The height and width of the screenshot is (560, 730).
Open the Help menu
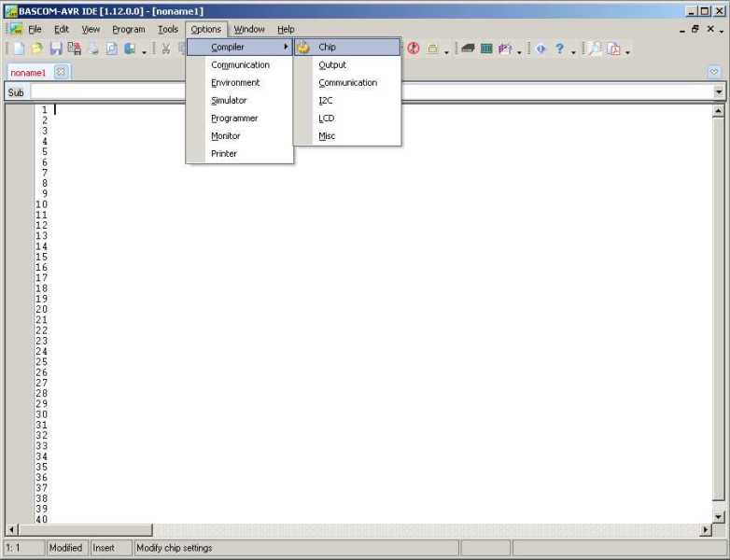coord(286,29)
